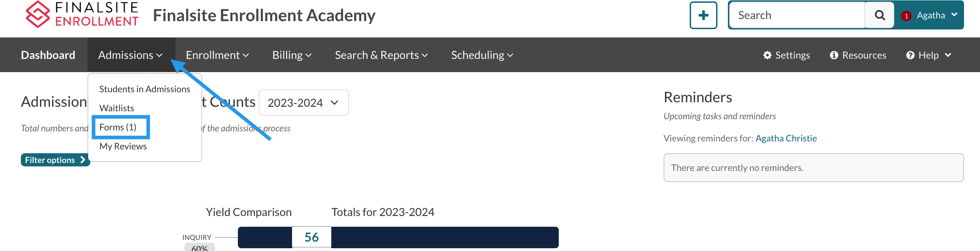
Task: Expand the Enrollment menu
Action: [x=217, y=55]
